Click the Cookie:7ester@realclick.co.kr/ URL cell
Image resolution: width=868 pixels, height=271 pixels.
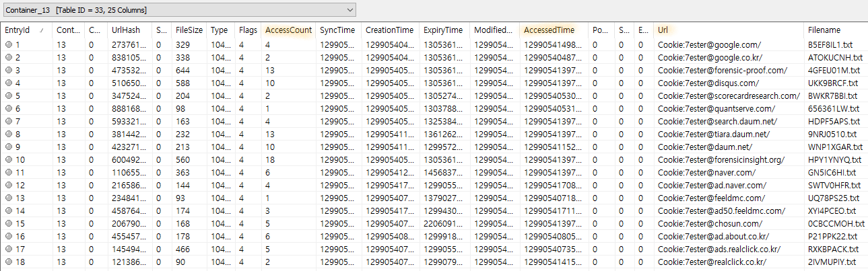click(x=712, y=262)
